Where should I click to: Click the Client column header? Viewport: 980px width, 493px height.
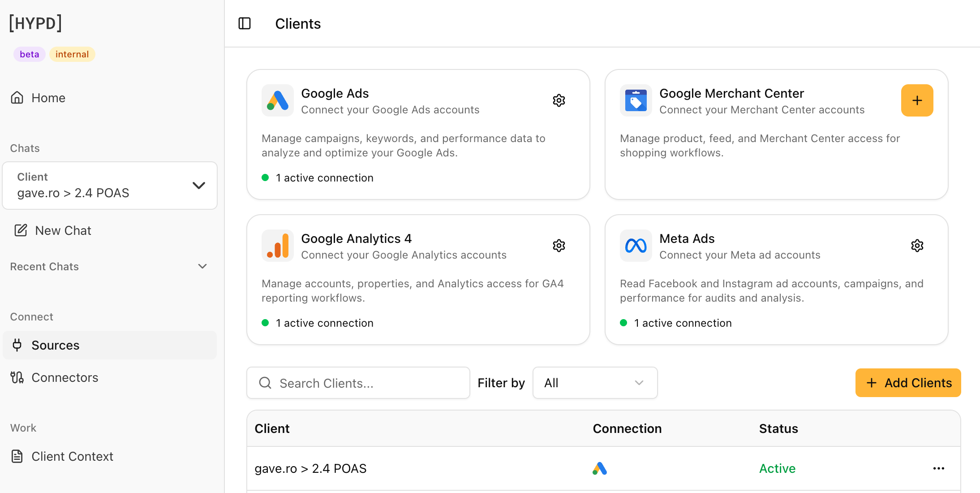click(x=272, y=428)
